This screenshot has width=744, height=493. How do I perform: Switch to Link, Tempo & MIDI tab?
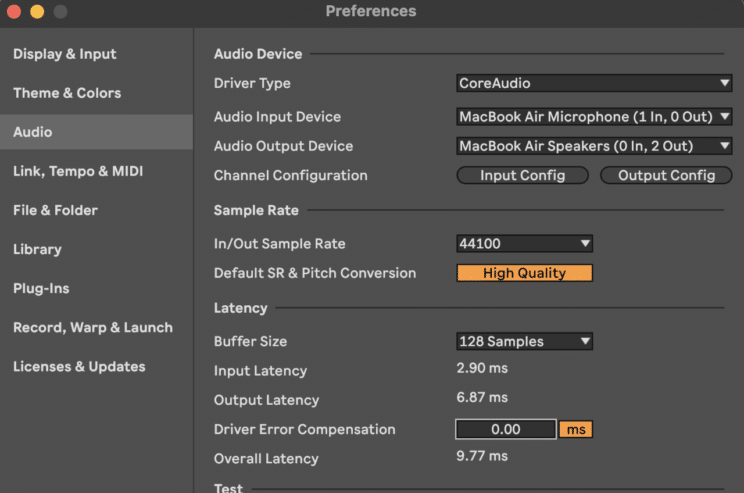78,171
